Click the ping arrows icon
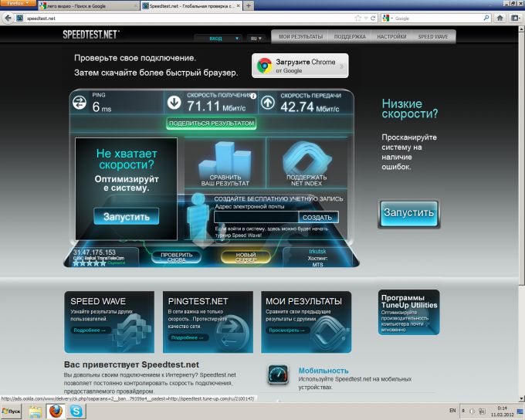Viewport: 525px width, 420px height. point(80,103)
